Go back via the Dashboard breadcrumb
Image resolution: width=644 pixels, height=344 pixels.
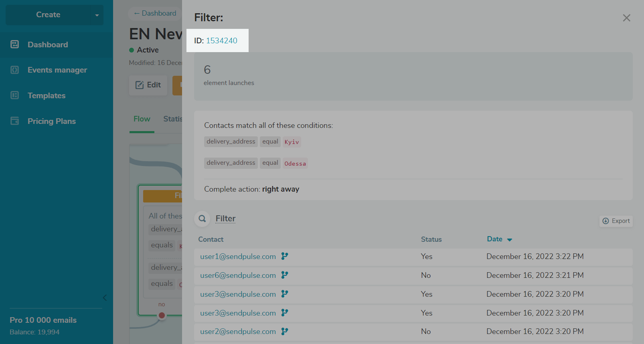point(155,13)
